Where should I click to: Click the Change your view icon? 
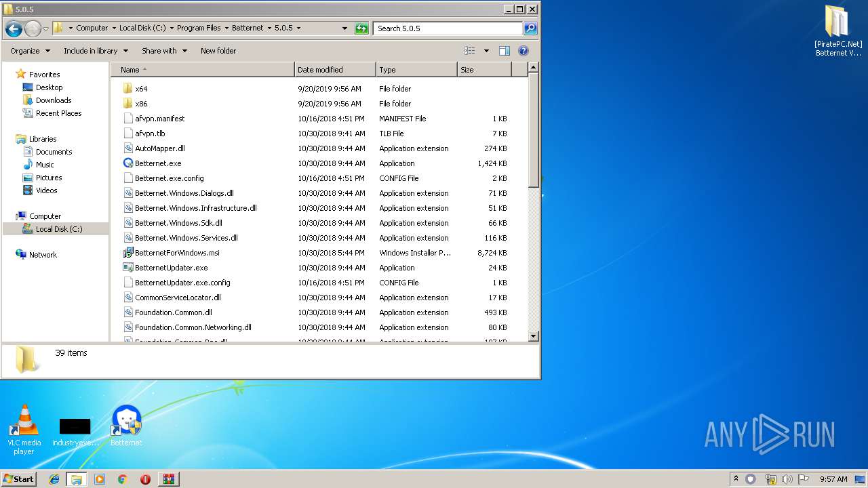[469, 51]
